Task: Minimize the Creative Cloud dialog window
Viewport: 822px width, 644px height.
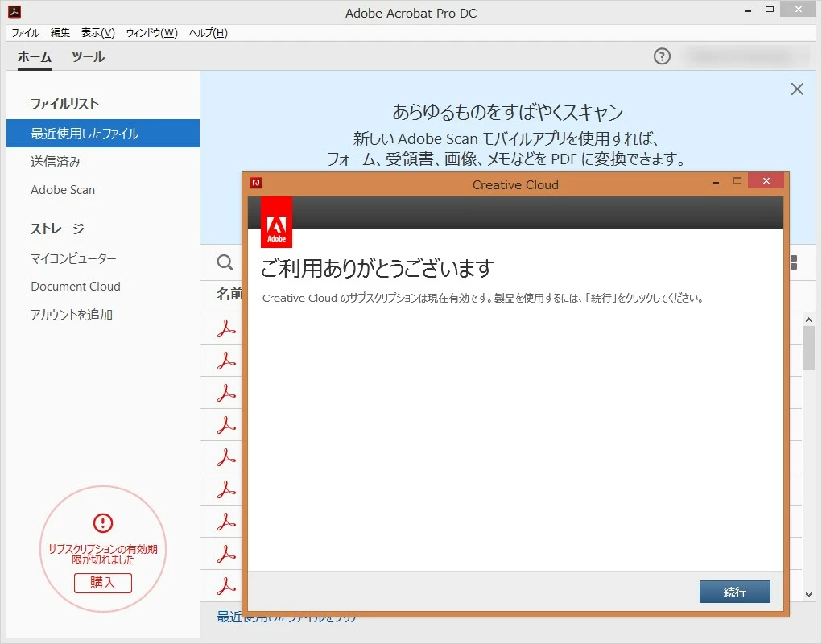Action: point(716,183)
